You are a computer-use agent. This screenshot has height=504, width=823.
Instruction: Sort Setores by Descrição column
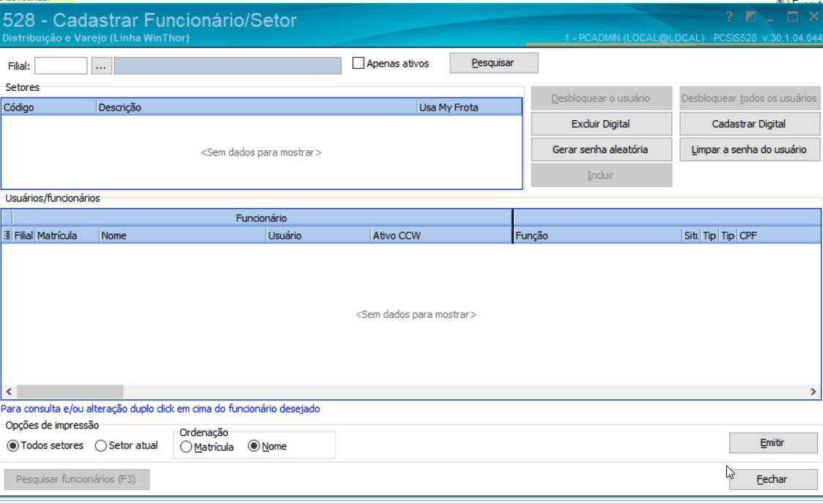click(257, 107)
